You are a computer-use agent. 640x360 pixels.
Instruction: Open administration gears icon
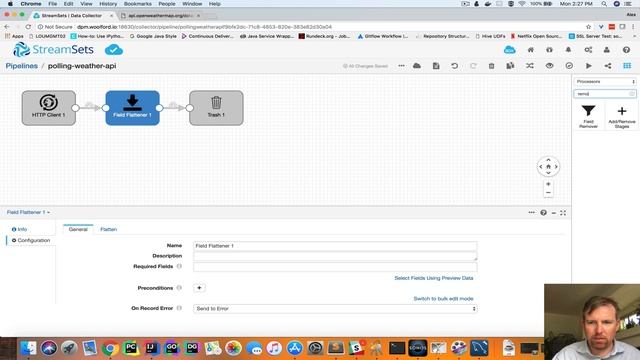(x=588, y=50)
